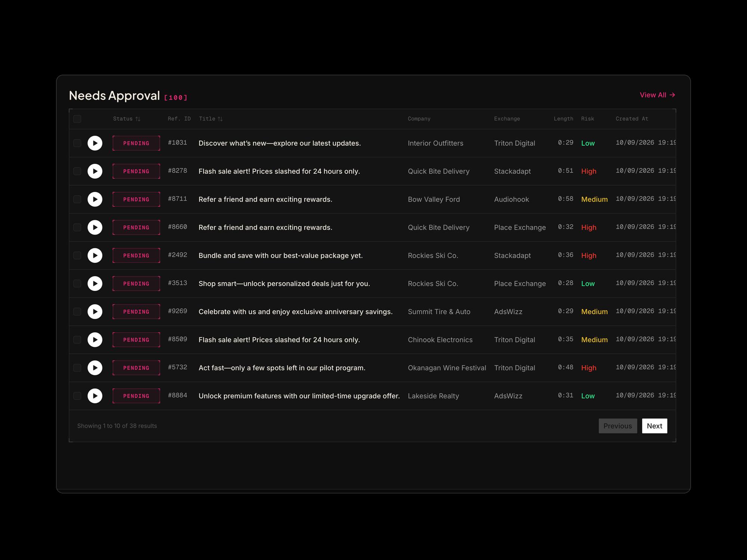
Task: Click the Created At column header
Action: click(632, 119)
